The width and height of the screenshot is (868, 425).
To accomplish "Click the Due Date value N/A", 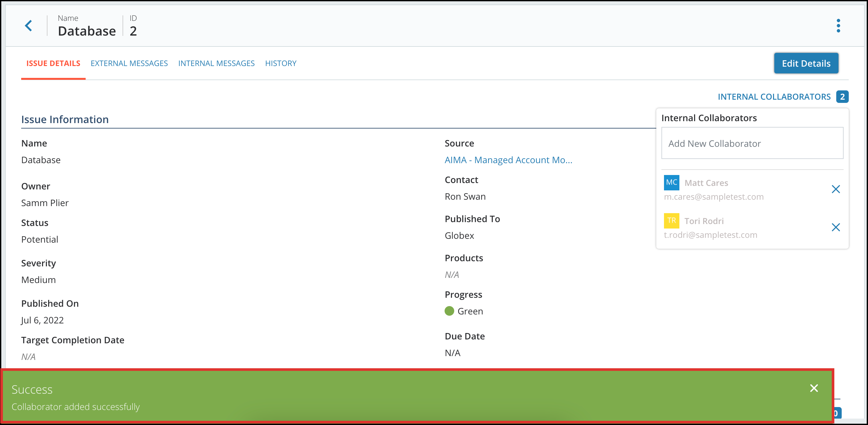I will (452, 353).
